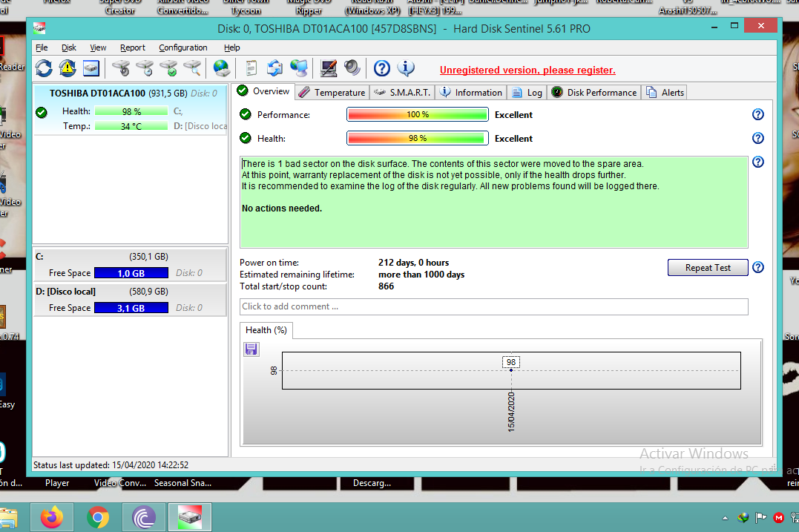Open the View menu
799x532 pixels.
click(x=99, y=47)
